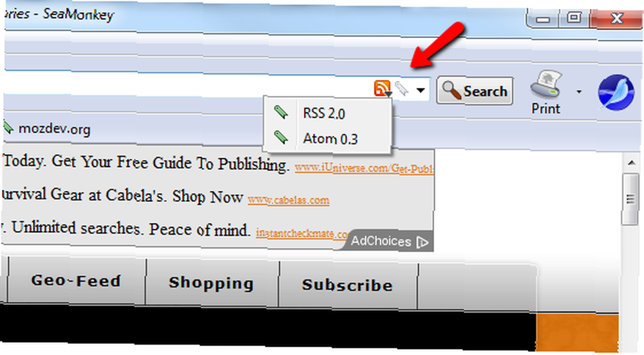
Task: Follow the www.cabelas.com ad link
Action: (289, 200)
